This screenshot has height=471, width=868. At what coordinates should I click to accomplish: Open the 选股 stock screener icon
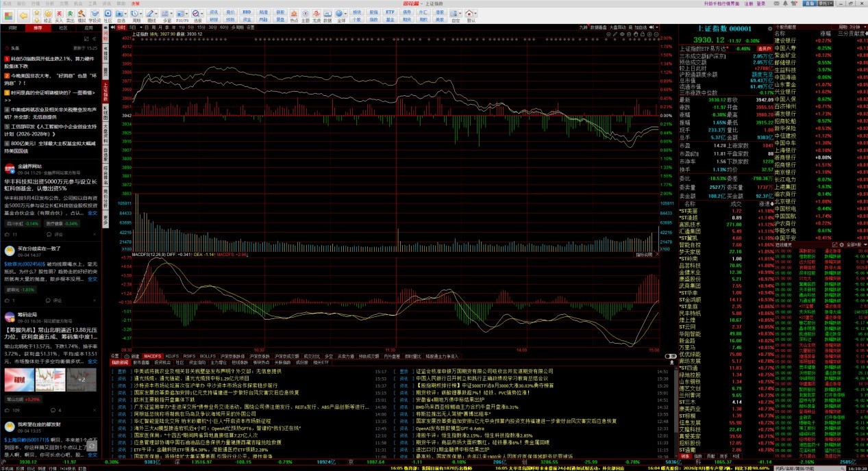195,15
